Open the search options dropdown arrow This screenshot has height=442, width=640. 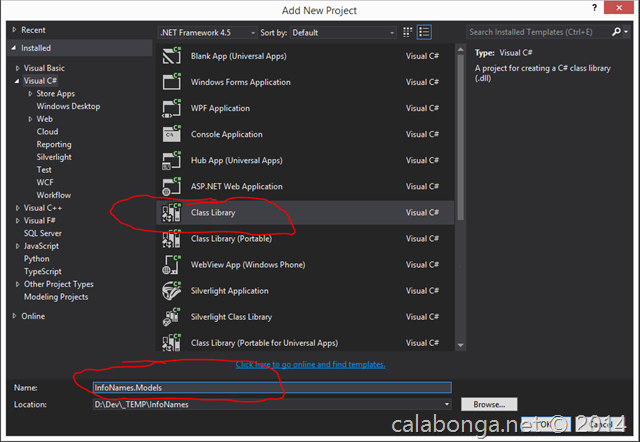(x=626, y=32)
